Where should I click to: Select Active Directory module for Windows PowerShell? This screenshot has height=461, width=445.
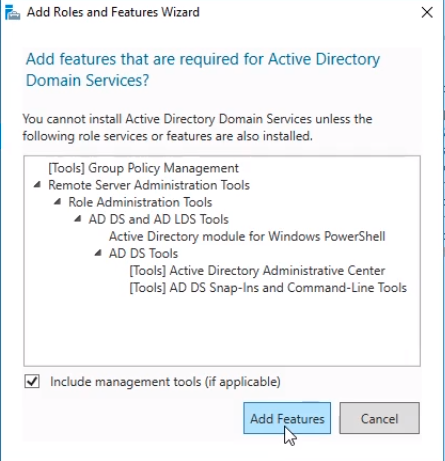point(247,236)
